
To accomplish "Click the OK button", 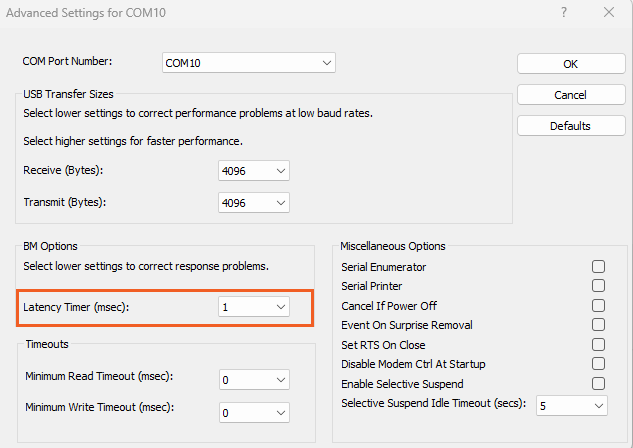I will (x=571, y=64).
